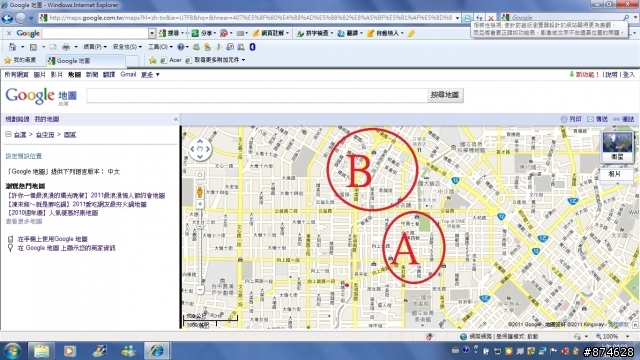Click the pan up arrow on map compass
The height and width of the screenshot is (360, 640).
[200, 141]
